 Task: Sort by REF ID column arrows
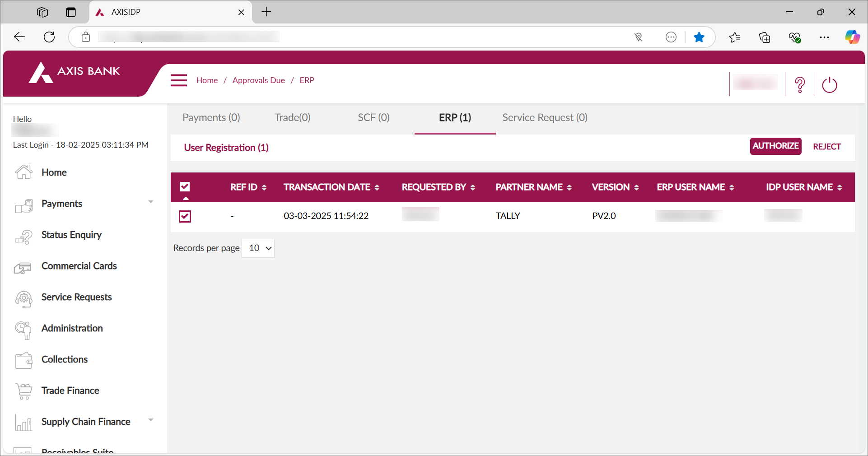(264, 187)
